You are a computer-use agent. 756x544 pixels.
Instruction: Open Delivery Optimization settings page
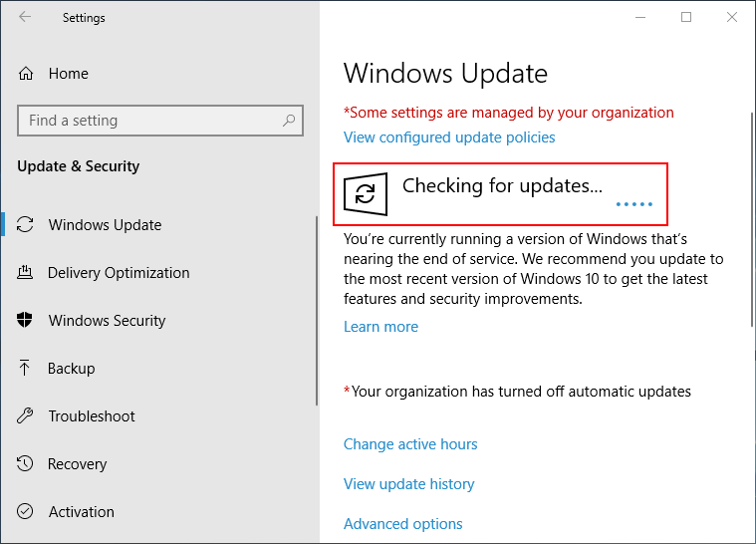[119, 273]
